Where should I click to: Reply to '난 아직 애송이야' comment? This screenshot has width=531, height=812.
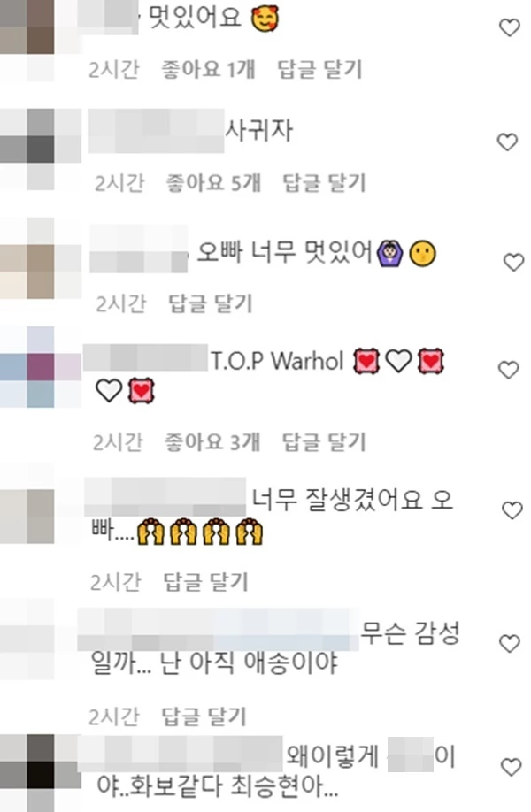(204, 716)
